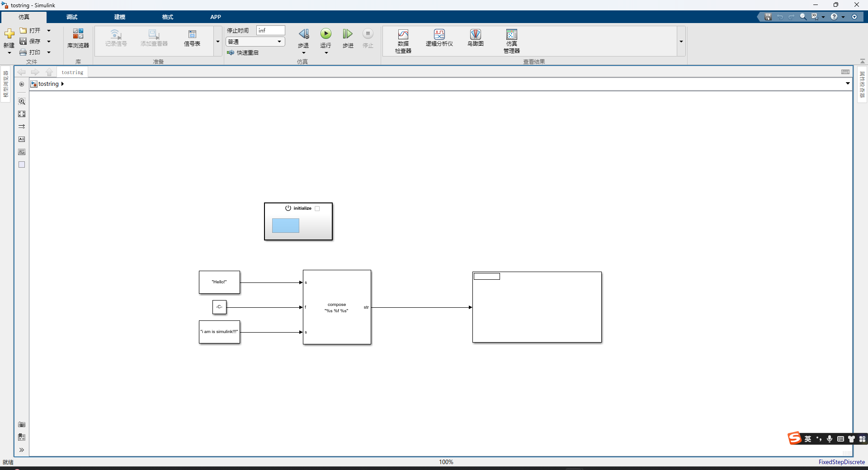Click the 打开 open button
Screen dimensions: 868x470
pos(30,31)
